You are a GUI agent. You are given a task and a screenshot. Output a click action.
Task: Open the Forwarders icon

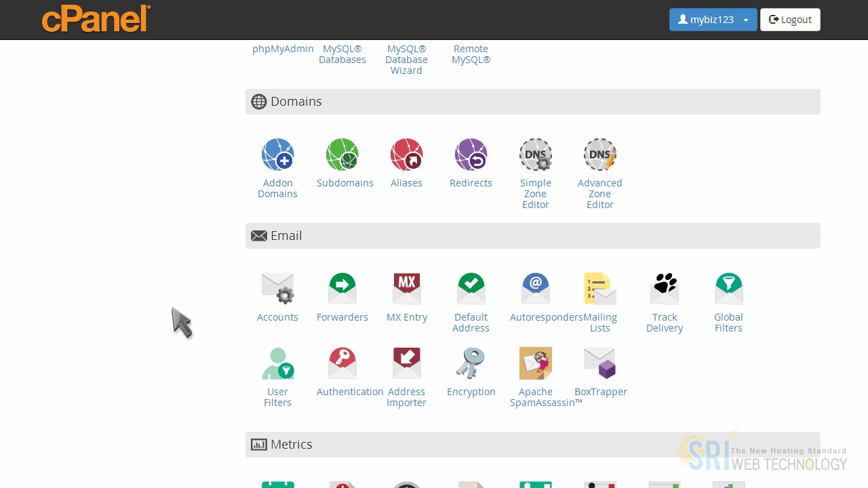[x=342, y=289]
